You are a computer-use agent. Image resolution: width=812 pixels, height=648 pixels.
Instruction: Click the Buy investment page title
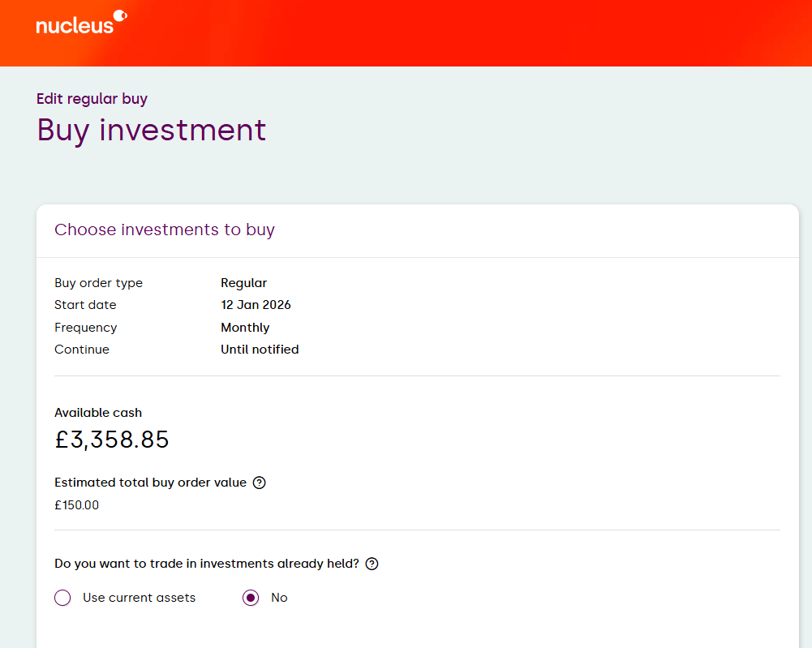point(151,131)
